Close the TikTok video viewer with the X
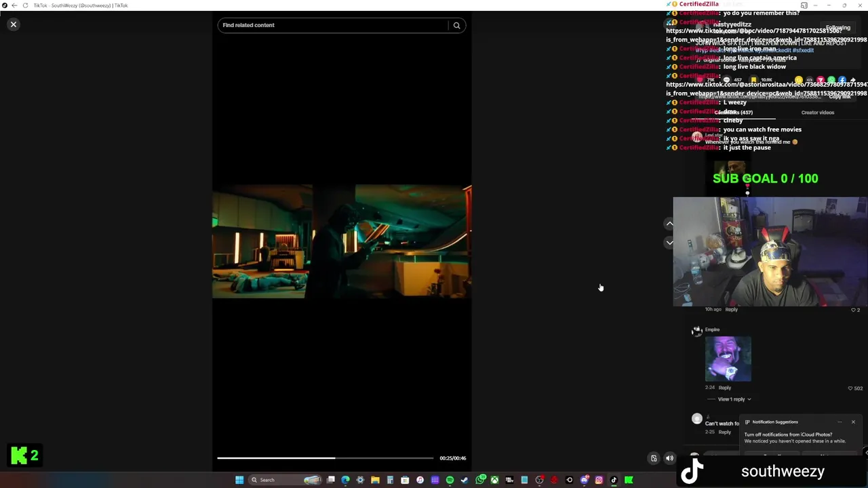Viewport: 868px width, 488px height. click(13, 24)
